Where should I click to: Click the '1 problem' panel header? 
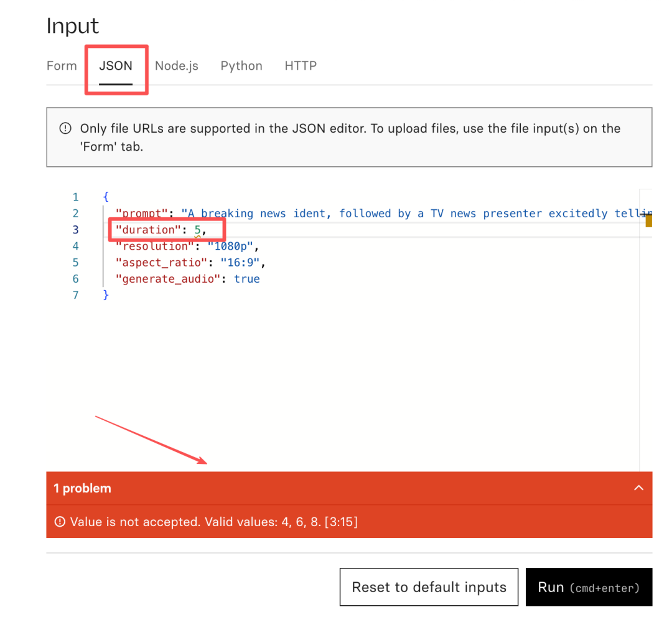click(x=83, y=488)
